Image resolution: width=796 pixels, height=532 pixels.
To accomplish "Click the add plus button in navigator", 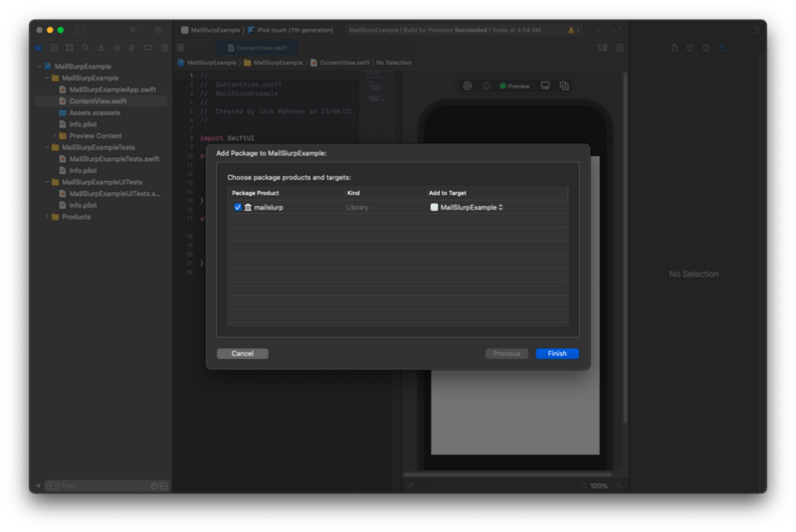I will [38, 486].
